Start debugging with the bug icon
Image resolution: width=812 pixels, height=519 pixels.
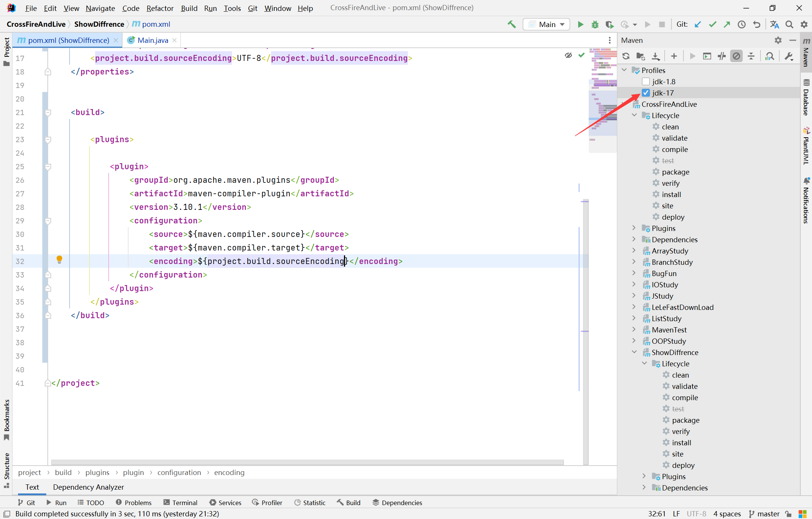[595, 24]
